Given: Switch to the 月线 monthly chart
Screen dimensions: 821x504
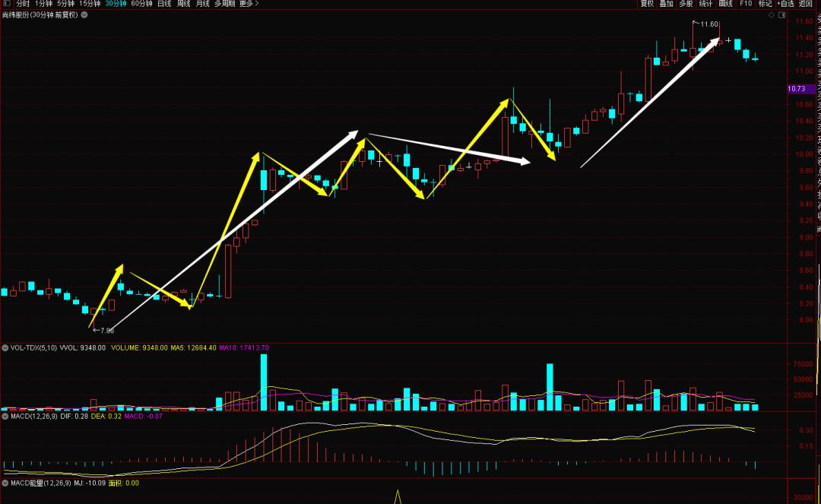Looking at the screenshot, I should click(203, 4).
